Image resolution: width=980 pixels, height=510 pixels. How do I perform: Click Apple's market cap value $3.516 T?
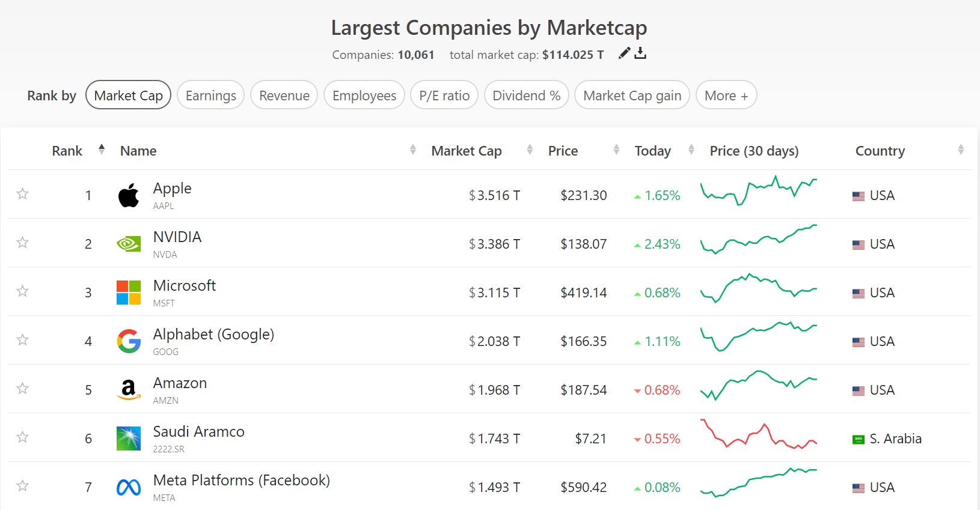coord(495,195)
